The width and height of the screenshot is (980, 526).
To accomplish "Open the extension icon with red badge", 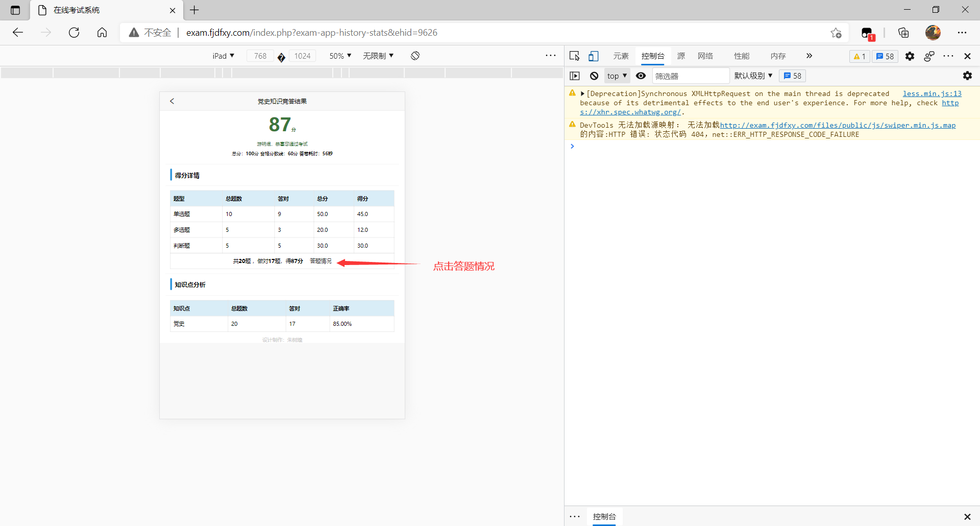I will 868,33.
